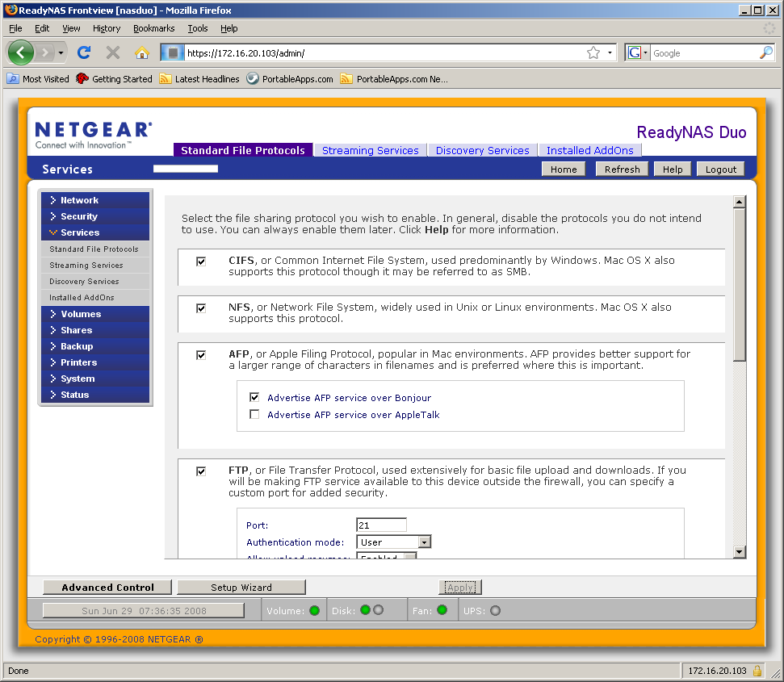Screen dimensions: 784x682
Task: Switch to the Streaming Services tab
Action: click(x=371, y=150)
